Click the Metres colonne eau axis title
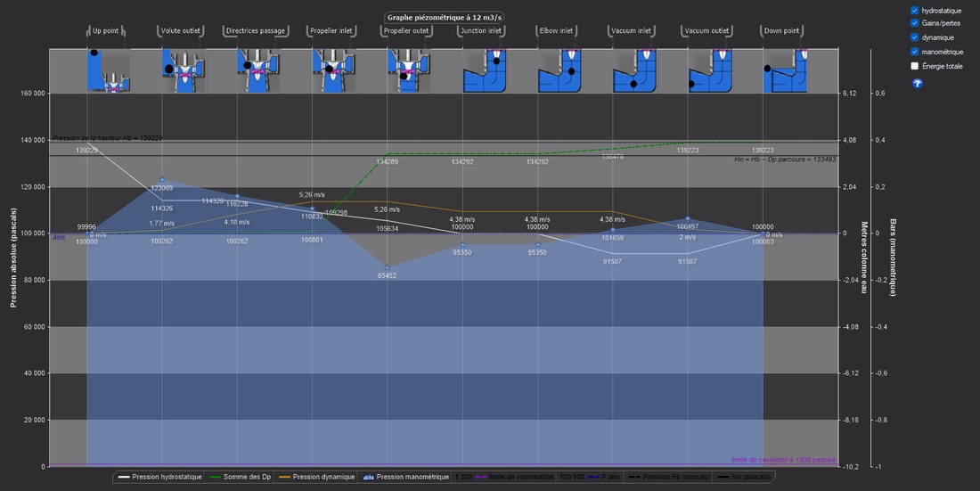Screen dimensions: 980x491 point(864,258)
